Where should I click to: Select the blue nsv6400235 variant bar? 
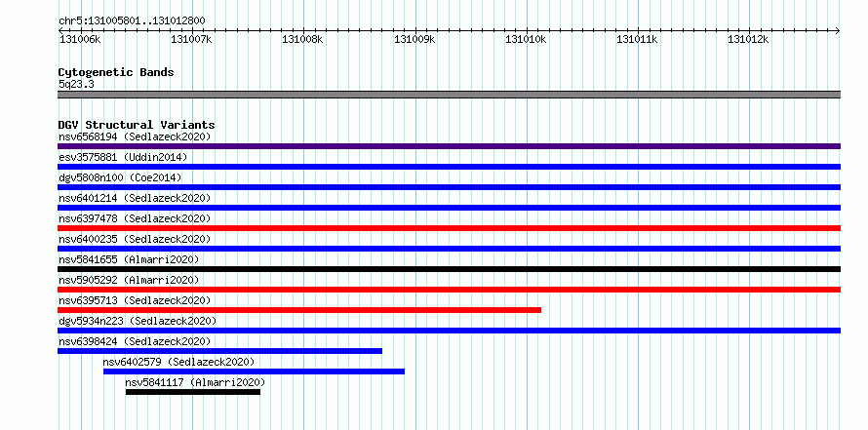point(449,249)
